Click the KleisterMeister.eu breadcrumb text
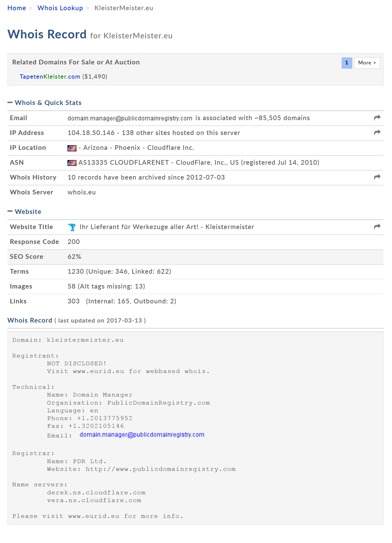 click(124, 8)
